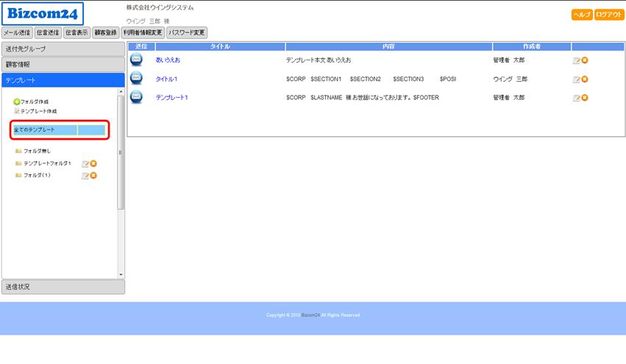626x364 pixels.
Task: Delete the タイトル1 template with the orange icon
Action: (585, 79)
